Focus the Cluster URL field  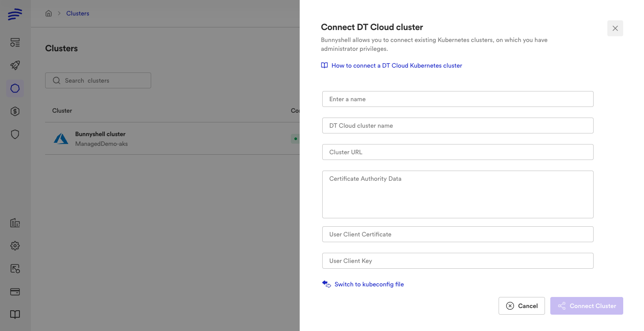[x=458, y=152]
